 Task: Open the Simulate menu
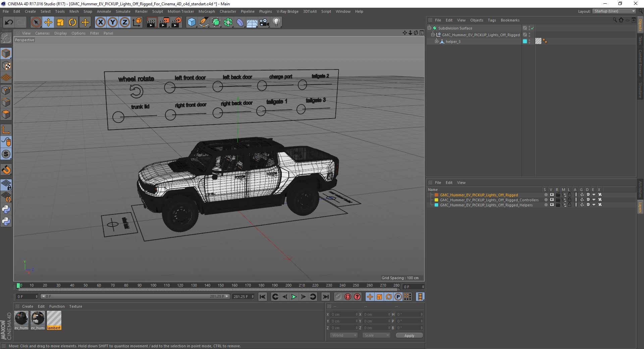(123, 11)
